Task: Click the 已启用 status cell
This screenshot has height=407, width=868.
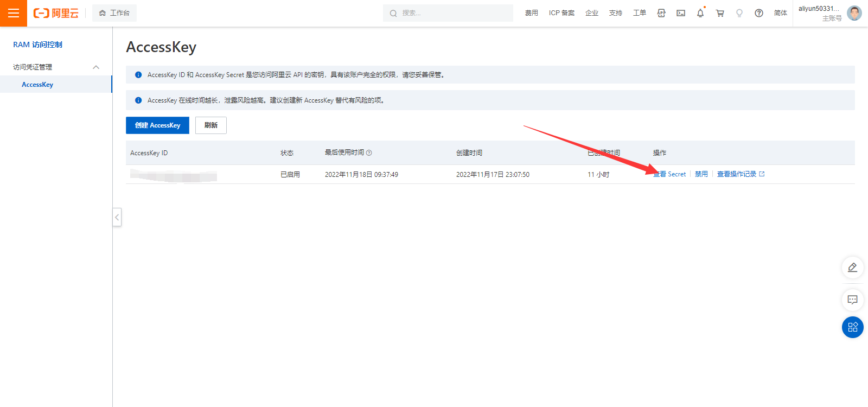Action: click(290, 175)
